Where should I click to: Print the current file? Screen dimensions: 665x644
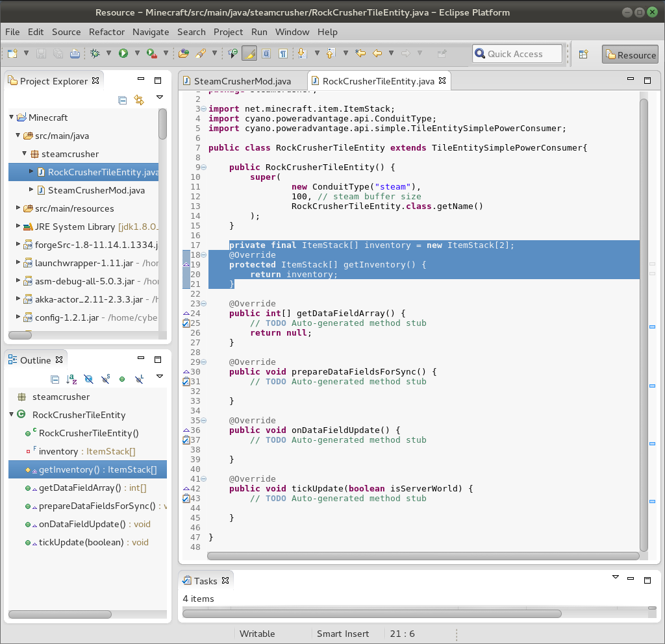tap(75, 53)
